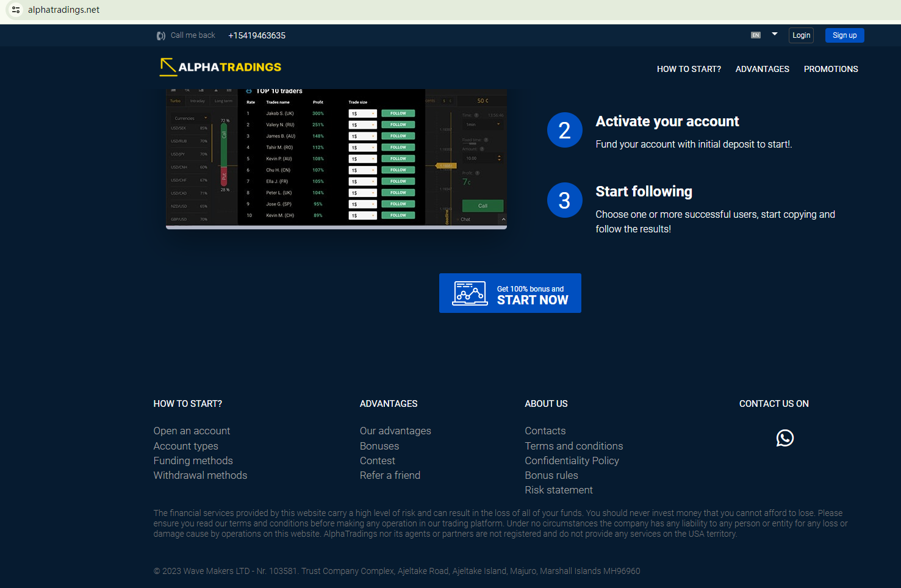Click the Sign up button
The width and height of the screenshot is (901, 588).
click(x=844, y=35)
